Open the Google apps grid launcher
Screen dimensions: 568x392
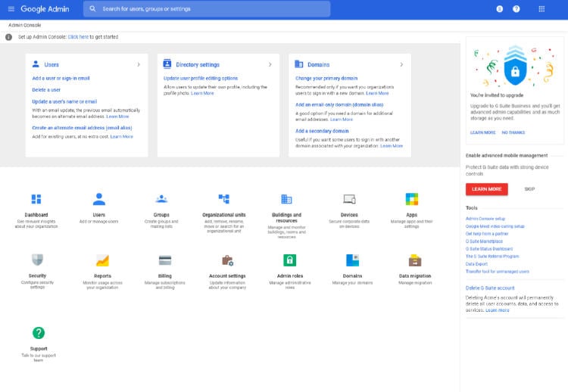(541, 9)
